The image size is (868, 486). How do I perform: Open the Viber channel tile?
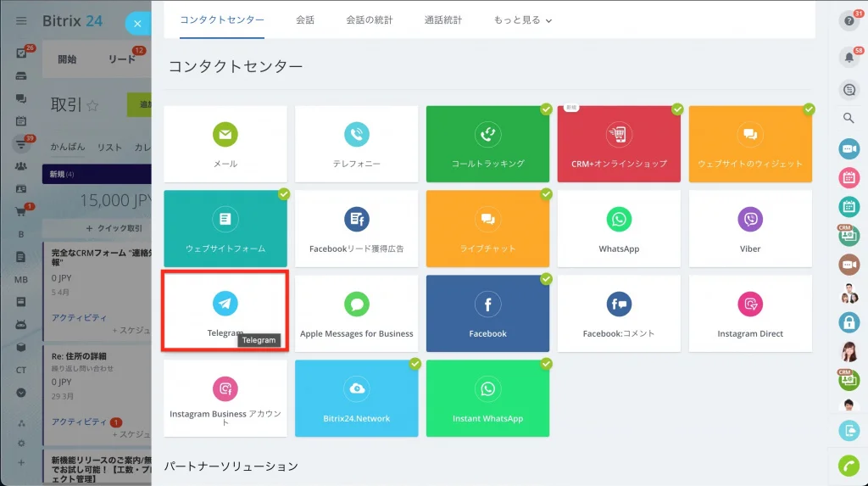click(x=750, y=229)
